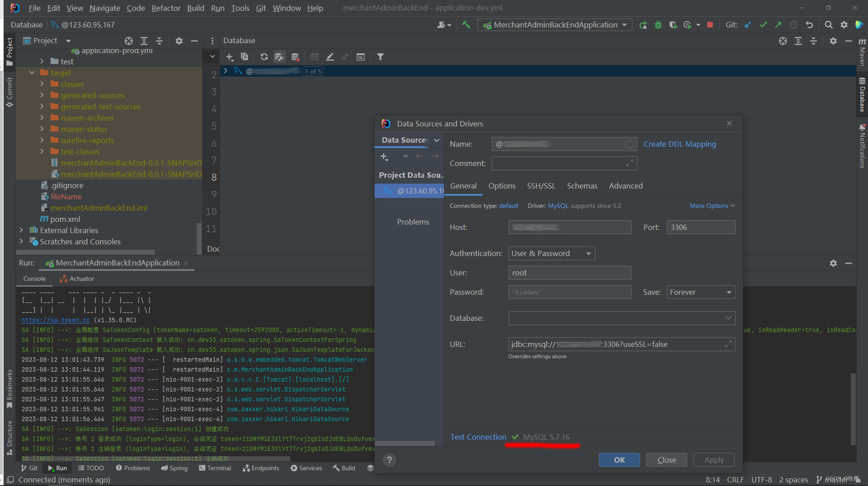Open the Database combo box dropdown
This screenshot has height=486, width=868.
[728, 318]
